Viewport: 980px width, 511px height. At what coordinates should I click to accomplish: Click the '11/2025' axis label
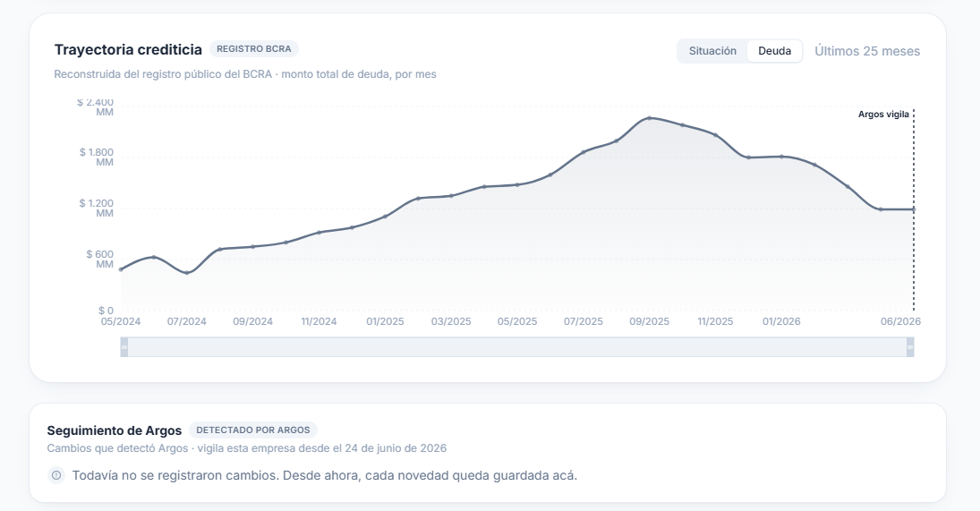click(x=716, y=321)
